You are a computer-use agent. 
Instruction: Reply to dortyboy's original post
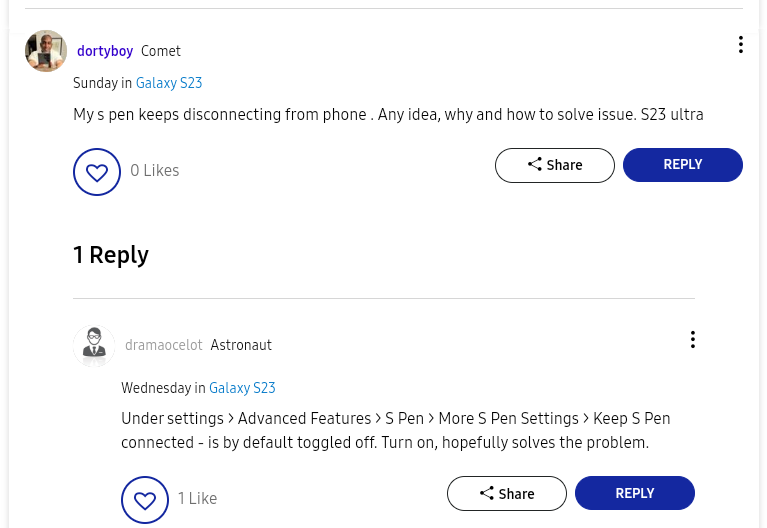pos(683,165)
